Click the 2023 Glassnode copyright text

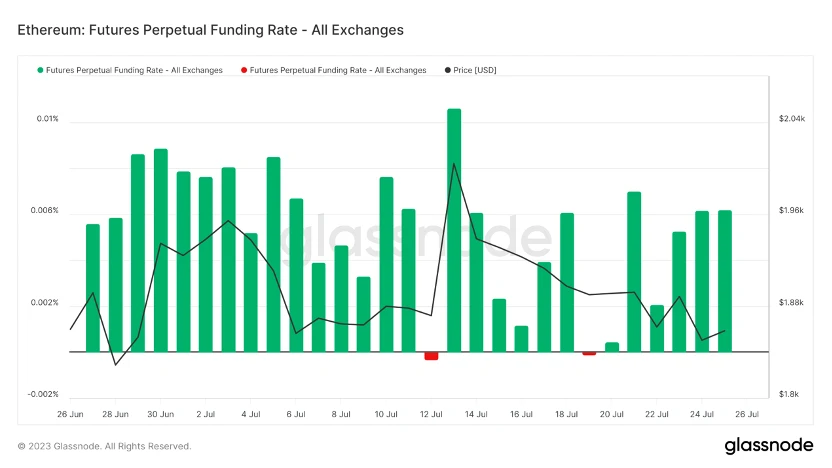[104, 446]
